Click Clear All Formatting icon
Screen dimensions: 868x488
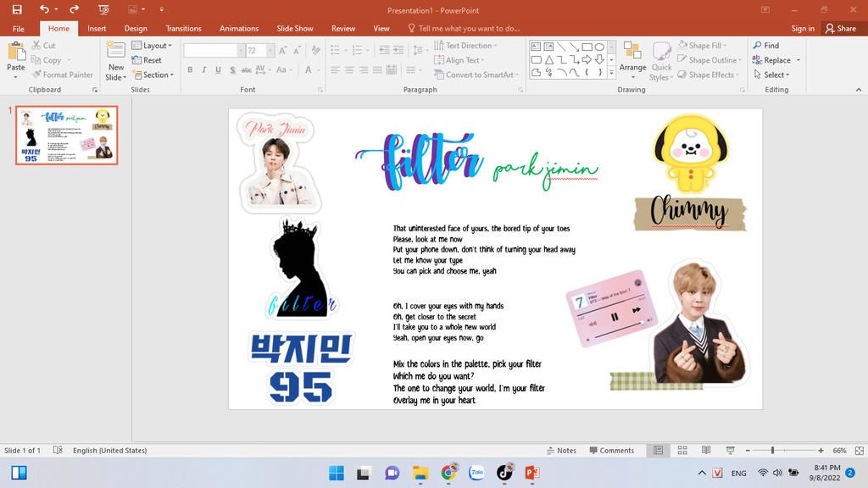(x=316, y=51)
